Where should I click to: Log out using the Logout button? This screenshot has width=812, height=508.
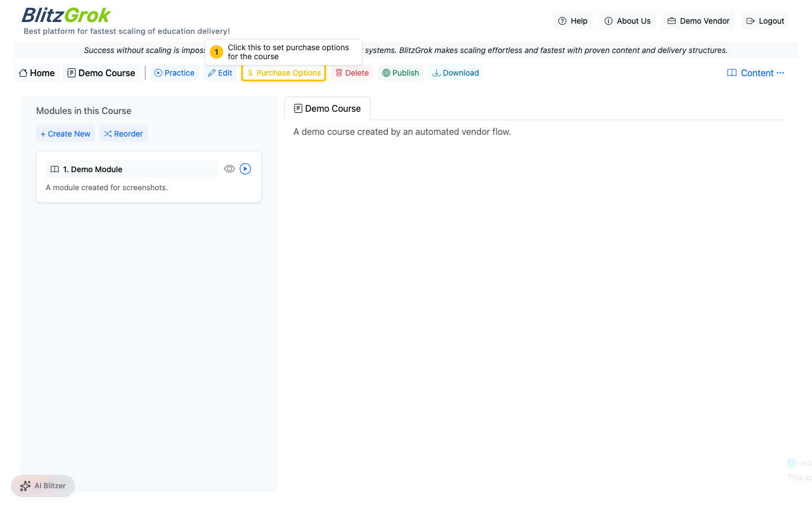click(x=765, y=21)
